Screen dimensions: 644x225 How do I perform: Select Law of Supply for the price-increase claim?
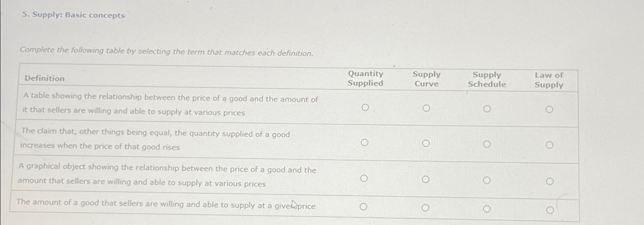550,145
